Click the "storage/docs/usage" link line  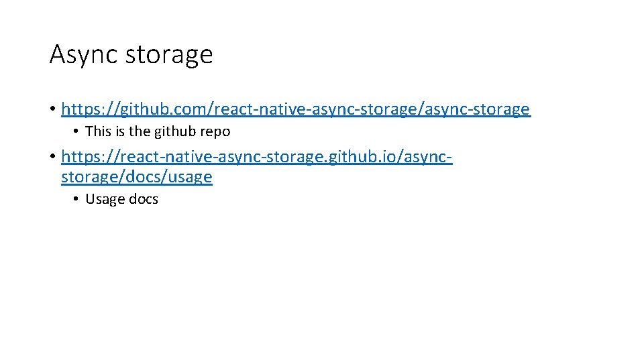[136, 178]
